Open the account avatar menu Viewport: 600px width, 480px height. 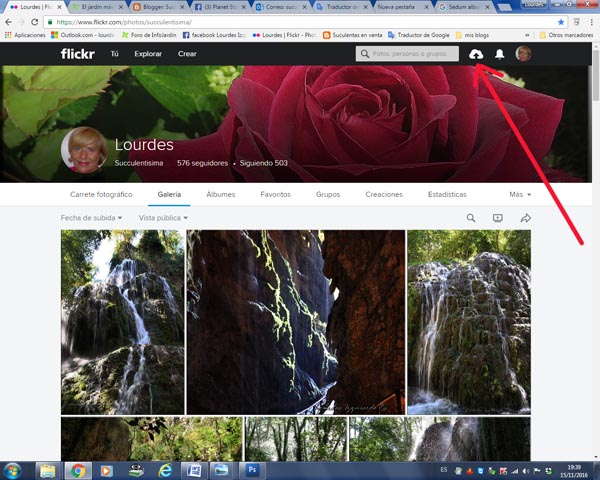point(523,54)
